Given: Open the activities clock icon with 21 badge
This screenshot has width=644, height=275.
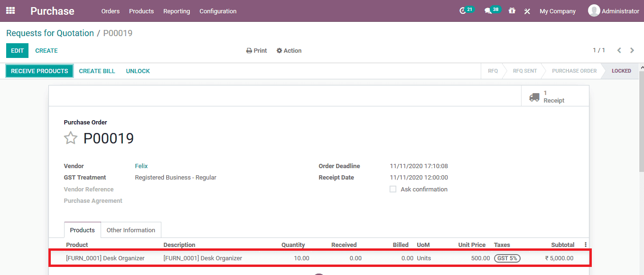Looking at the screenshot, I should coord(467,10).
